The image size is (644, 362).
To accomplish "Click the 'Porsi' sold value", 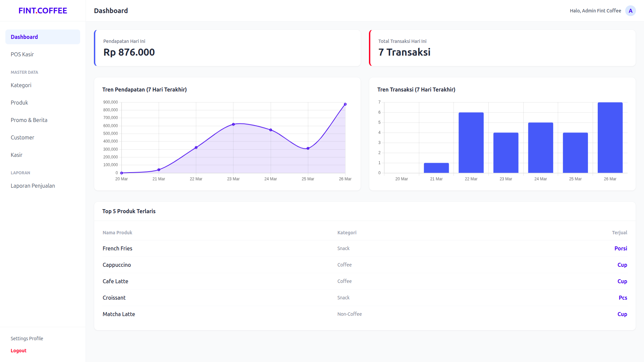I will tap(621, 248).
